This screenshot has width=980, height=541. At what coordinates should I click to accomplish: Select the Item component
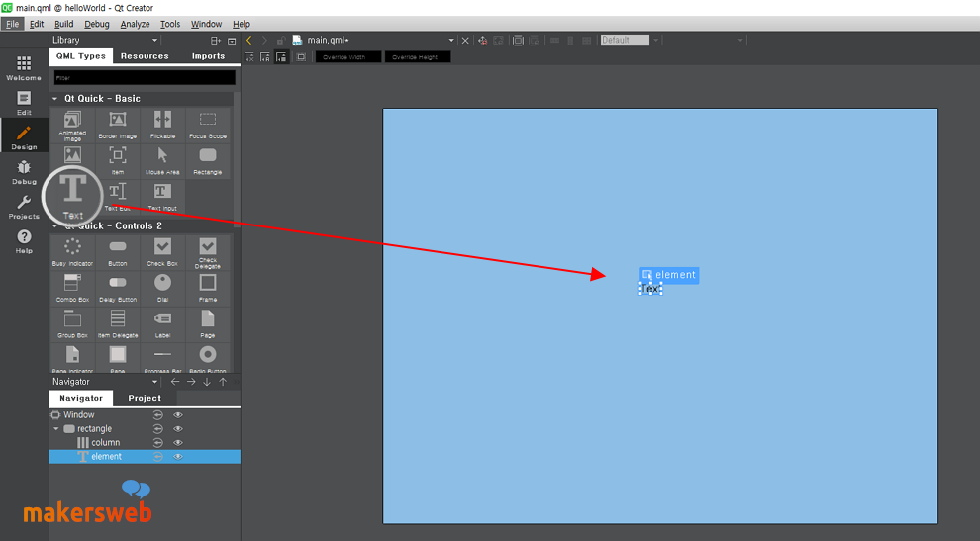(x=118, y=161)
